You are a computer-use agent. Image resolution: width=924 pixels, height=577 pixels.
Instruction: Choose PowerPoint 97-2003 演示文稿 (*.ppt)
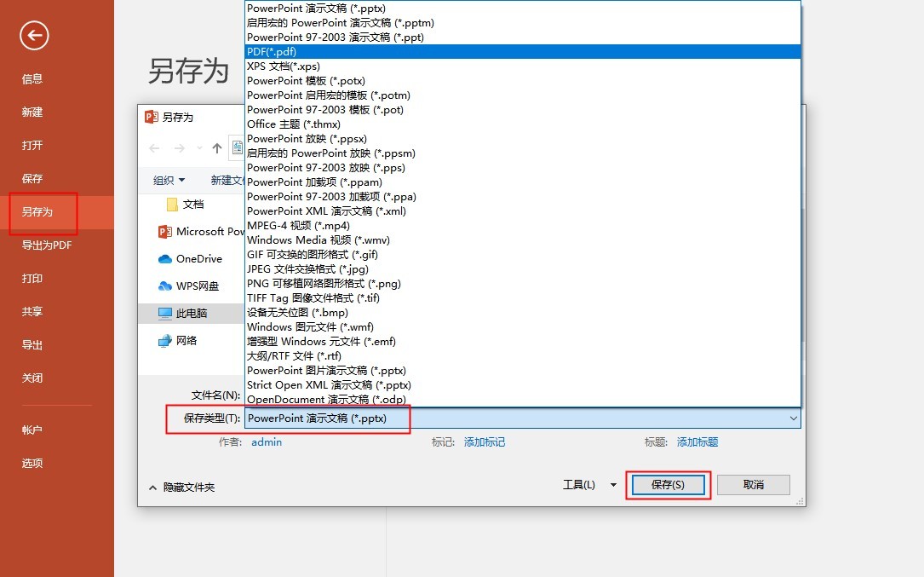(x=523, y=38)
